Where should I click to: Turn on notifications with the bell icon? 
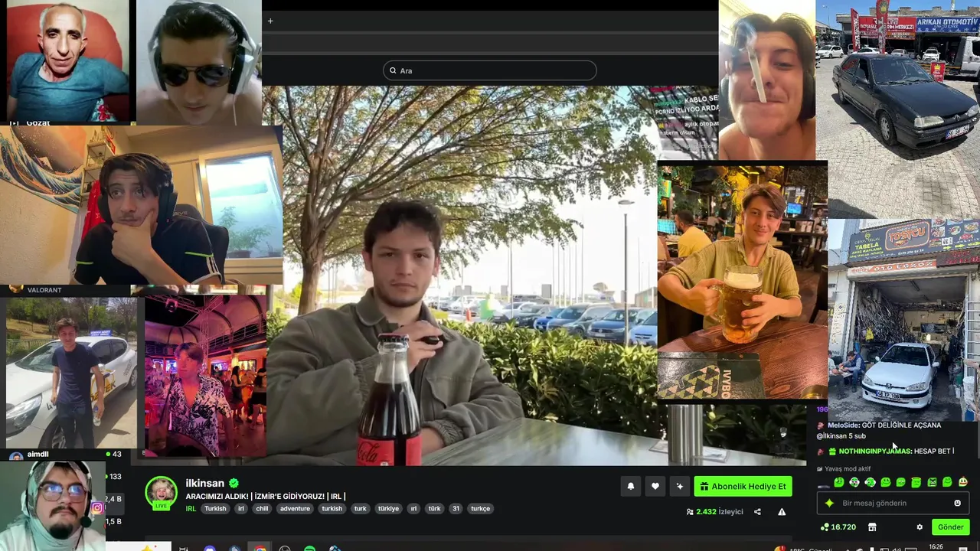(631, 486)
